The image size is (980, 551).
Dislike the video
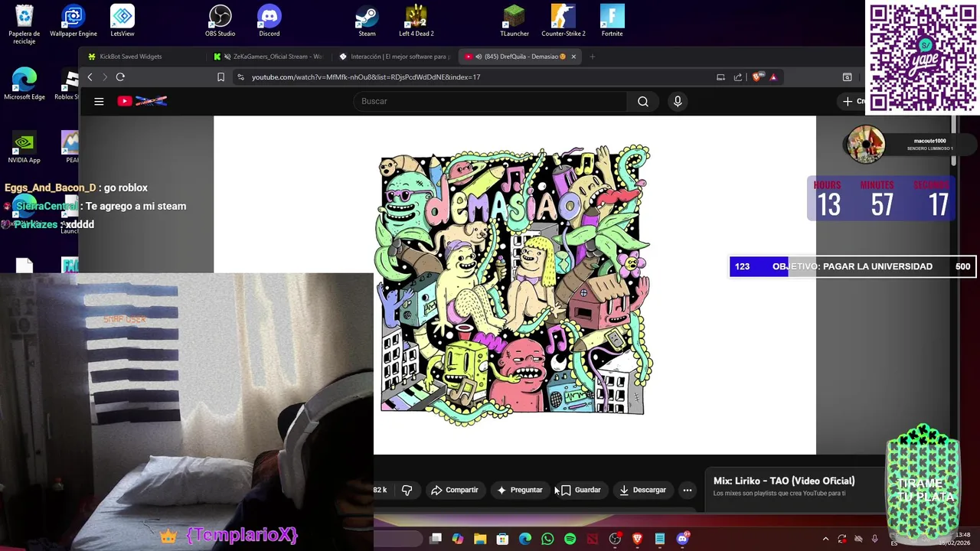click(x=407, y=490)
